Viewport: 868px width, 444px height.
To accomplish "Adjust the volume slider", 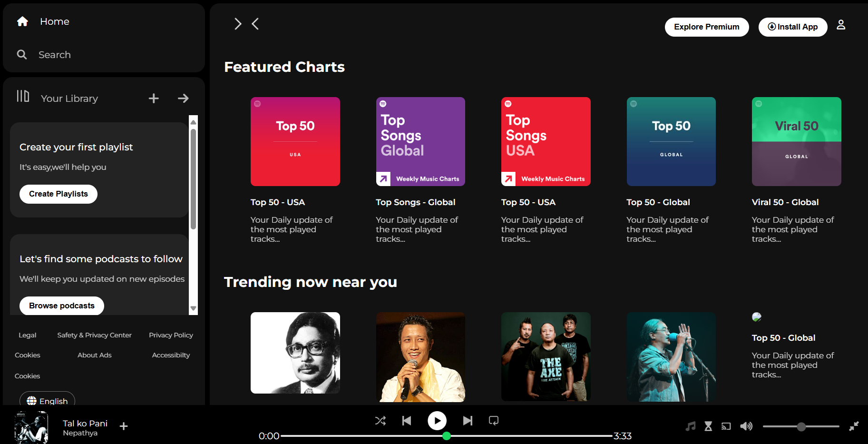I will pos(801,426).
